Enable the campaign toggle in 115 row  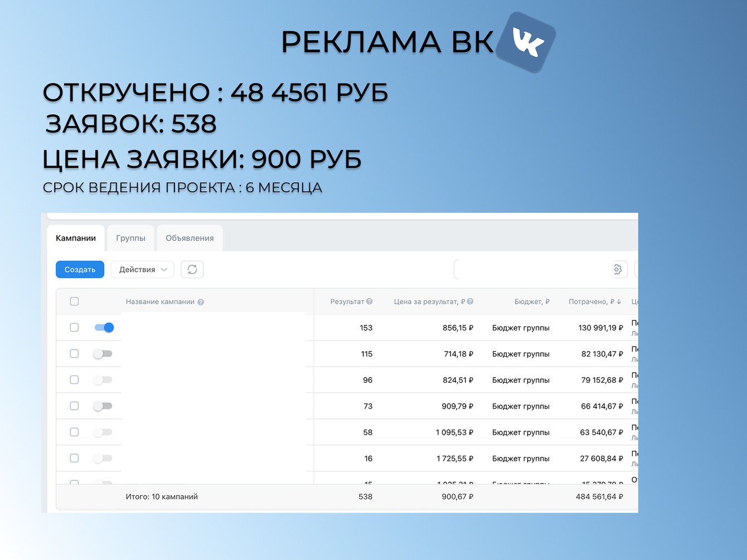click(103, 354)
